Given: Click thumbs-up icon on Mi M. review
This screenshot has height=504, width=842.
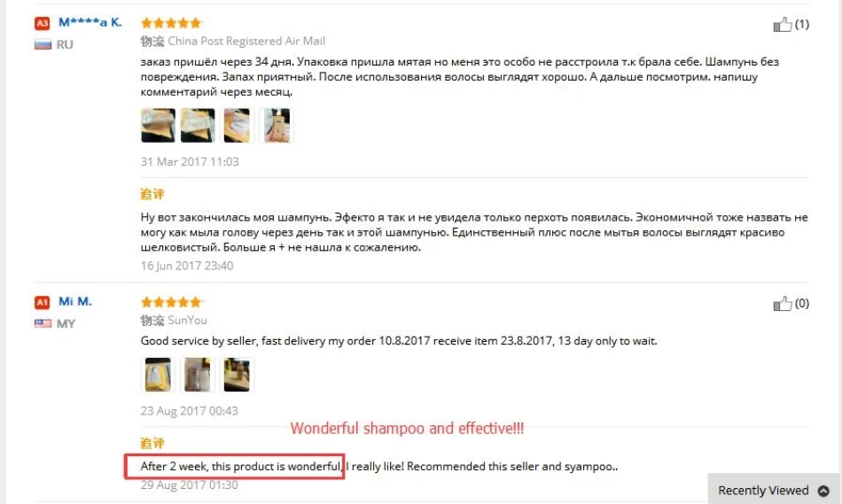Looking at the screenshot, I should 782,303.
